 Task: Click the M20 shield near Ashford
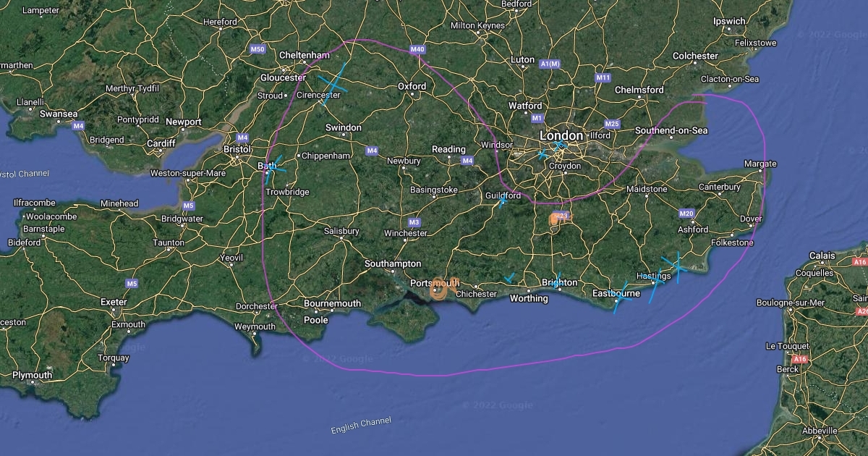click(x=686, y=214)
